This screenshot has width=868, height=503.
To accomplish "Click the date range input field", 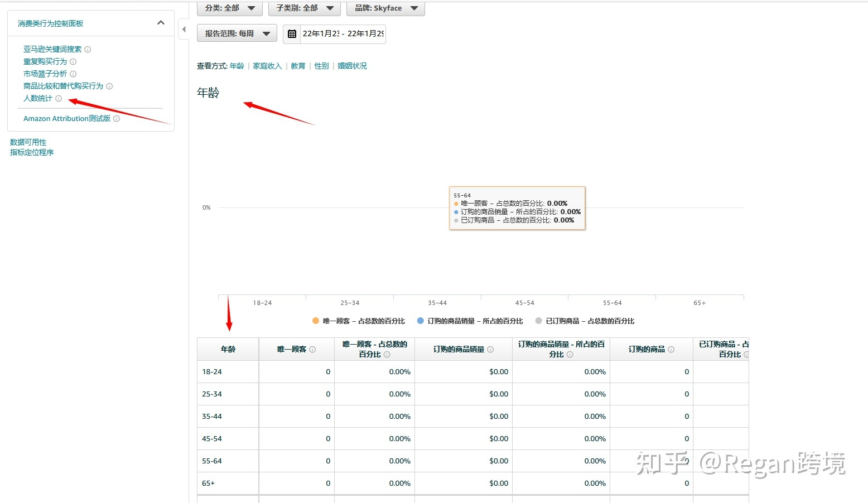I will (x=343, y=34).
